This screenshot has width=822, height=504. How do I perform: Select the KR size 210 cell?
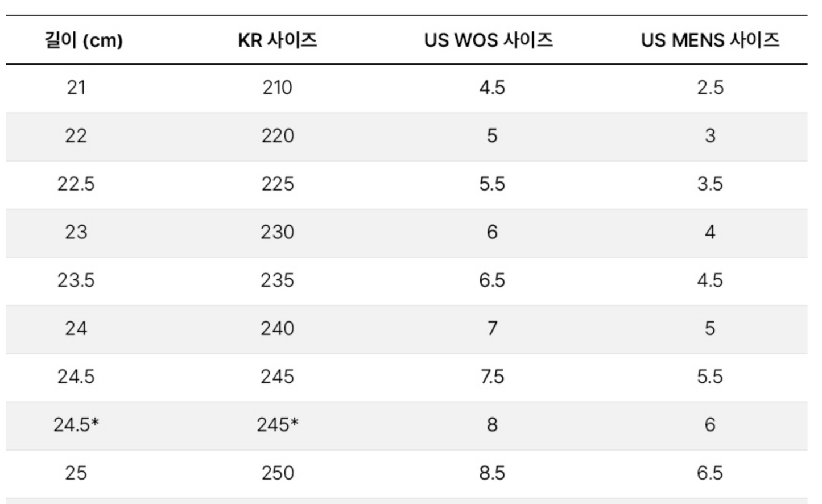click(278, 88)
